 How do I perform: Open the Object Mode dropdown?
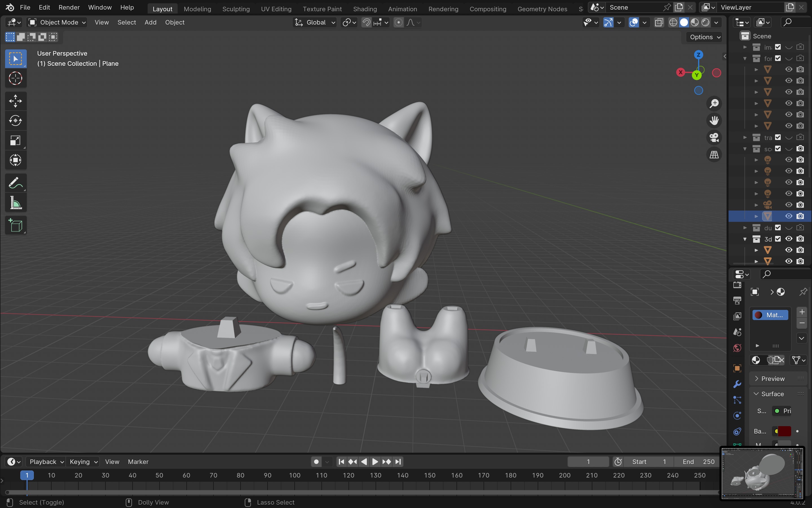point(57,23)
